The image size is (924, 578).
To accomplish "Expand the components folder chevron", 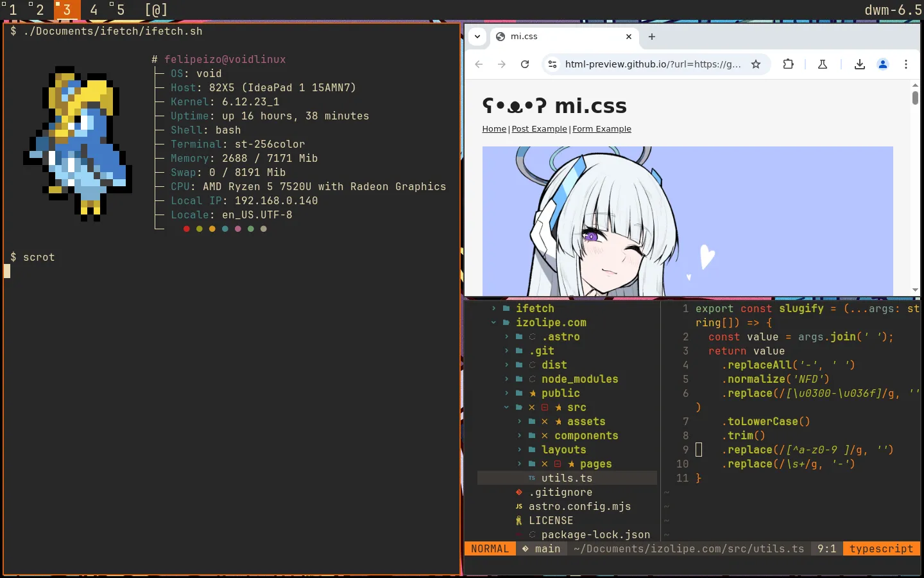I will (519, 436).
